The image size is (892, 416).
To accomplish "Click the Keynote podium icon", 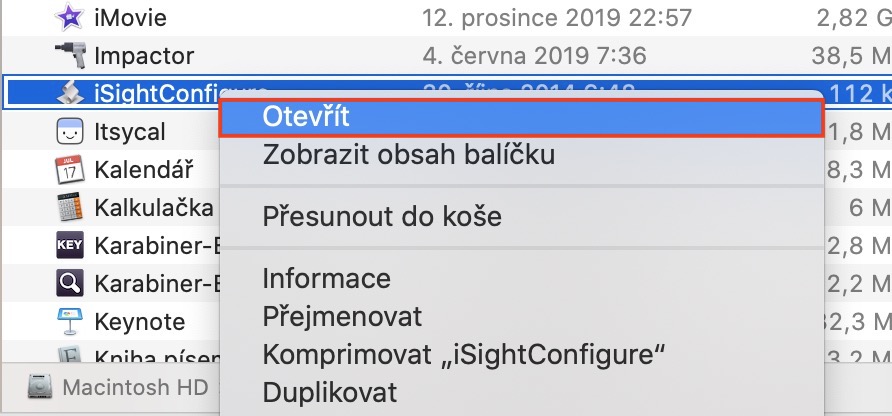I will pos(69,321).
